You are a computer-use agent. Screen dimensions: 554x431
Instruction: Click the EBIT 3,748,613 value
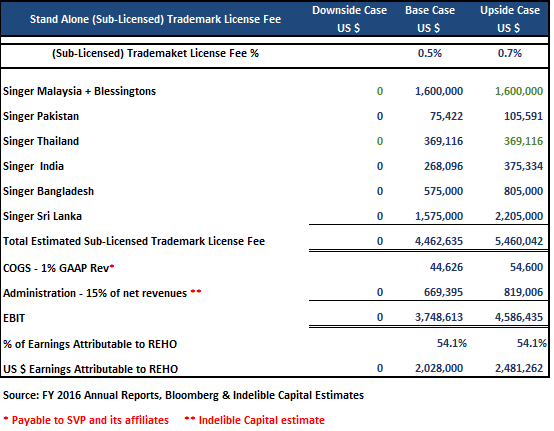(x=439, y=317)
